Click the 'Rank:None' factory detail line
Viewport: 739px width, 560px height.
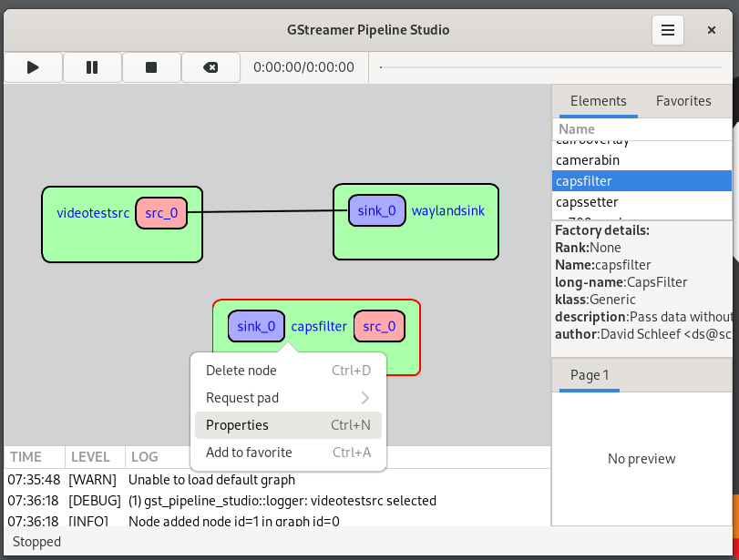[588, 248]
